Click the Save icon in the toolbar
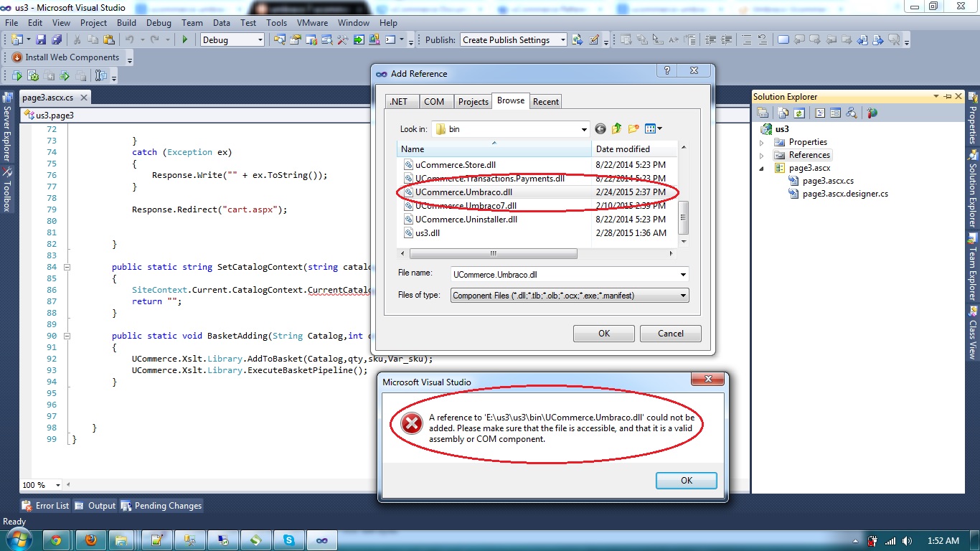This screenshot has height=551, width=980. pos(41,40)
